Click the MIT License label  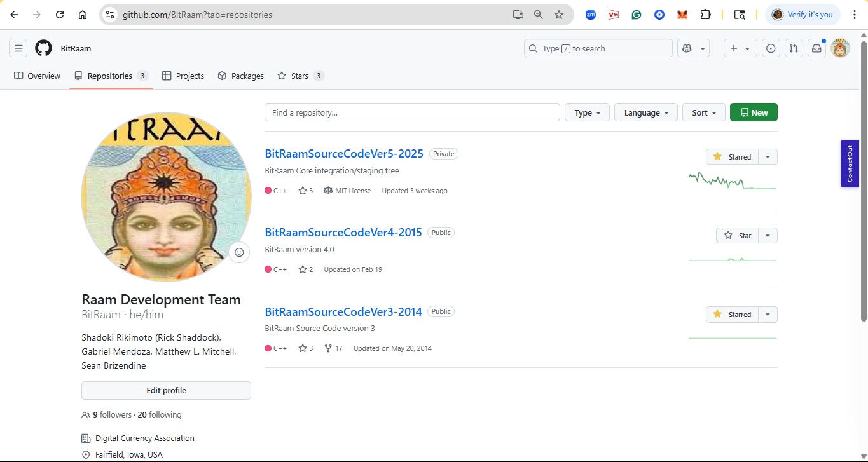[x=347, y=191]
